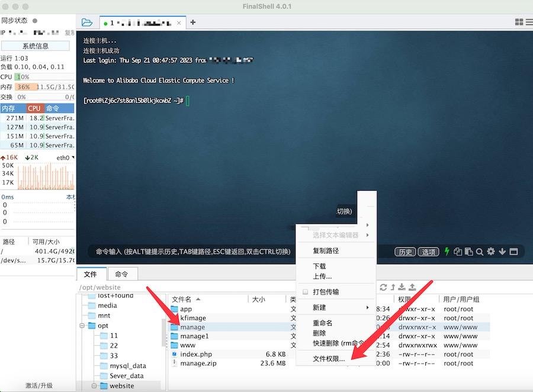Click the command input field

[x=192, y=252]
